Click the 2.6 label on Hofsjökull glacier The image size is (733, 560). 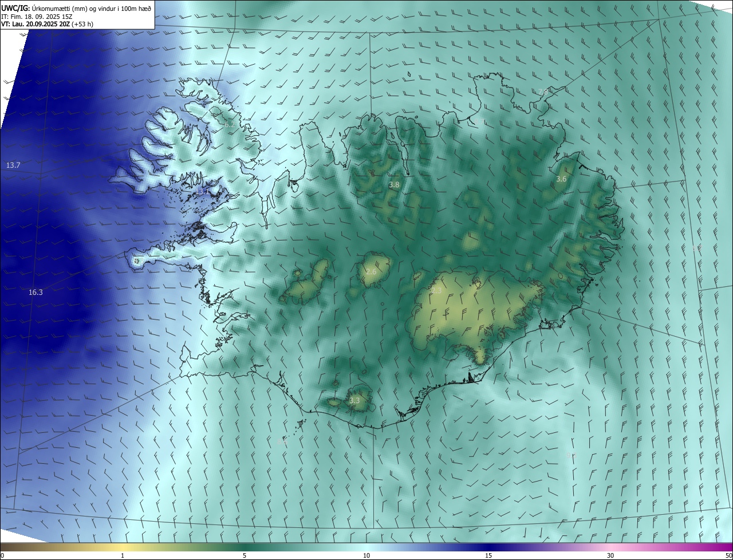point(371,271)
